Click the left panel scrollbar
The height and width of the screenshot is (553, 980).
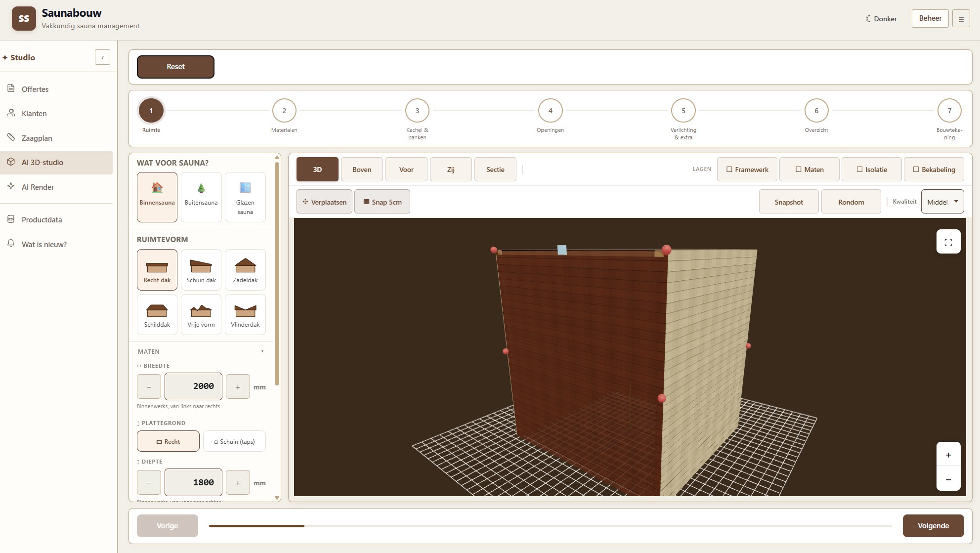[277, 274]
